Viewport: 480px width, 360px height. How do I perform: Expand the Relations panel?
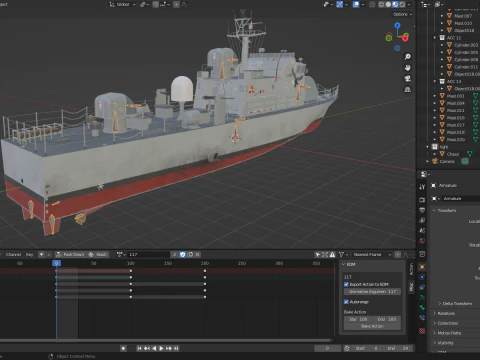click(x=435, y=314)
